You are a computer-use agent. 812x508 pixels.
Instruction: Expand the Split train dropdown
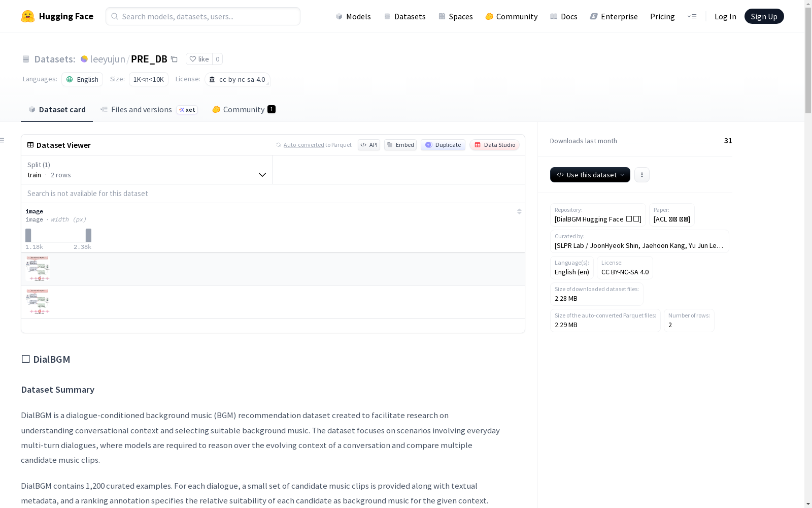coord(147,170)
